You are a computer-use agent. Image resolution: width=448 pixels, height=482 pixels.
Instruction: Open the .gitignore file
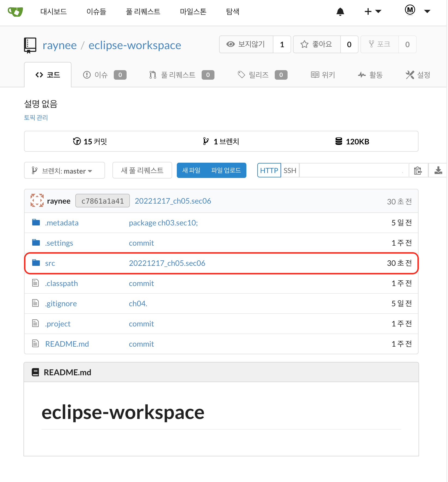61,304
